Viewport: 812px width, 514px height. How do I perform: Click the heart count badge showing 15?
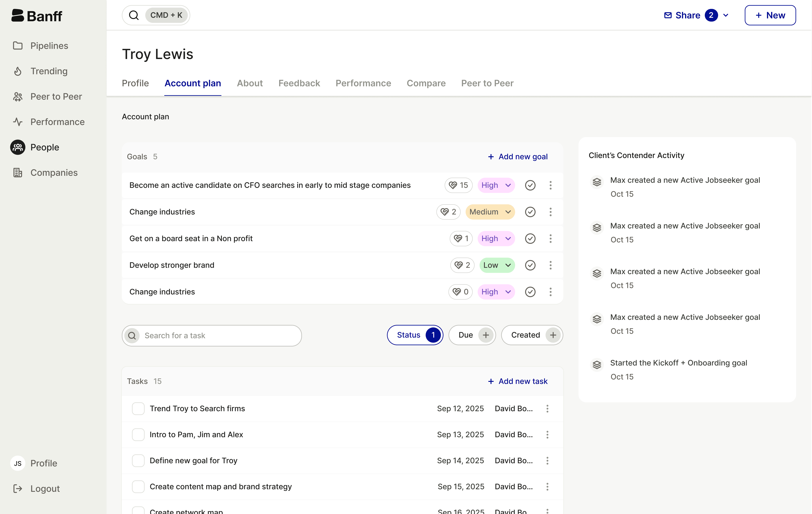coord(458,185)
